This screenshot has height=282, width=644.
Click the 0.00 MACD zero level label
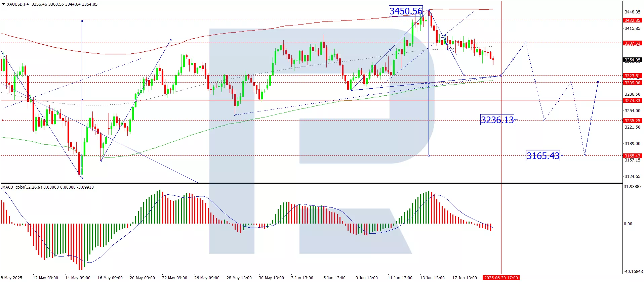click(x=628, y=224)
